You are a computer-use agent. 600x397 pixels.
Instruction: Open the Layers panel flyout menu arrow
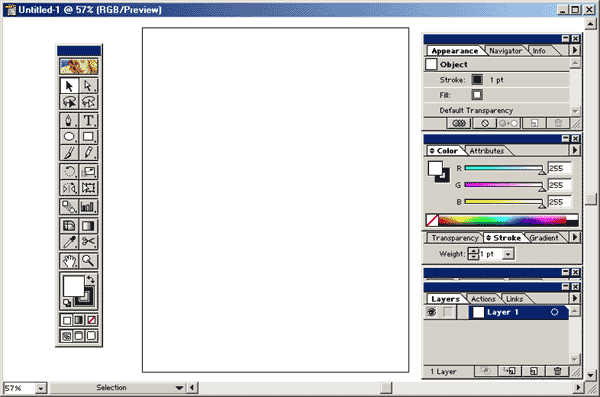[x=574, y=298]
